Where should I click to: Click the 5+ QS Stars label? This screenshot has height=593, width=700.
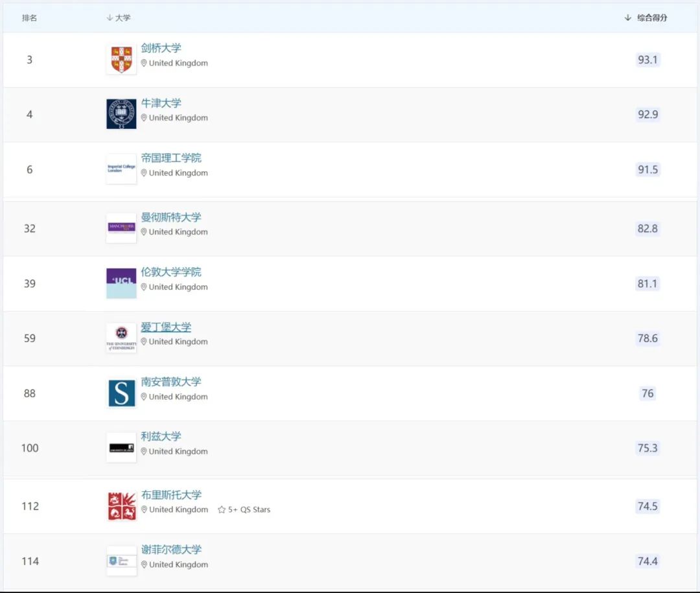[249, 509]
